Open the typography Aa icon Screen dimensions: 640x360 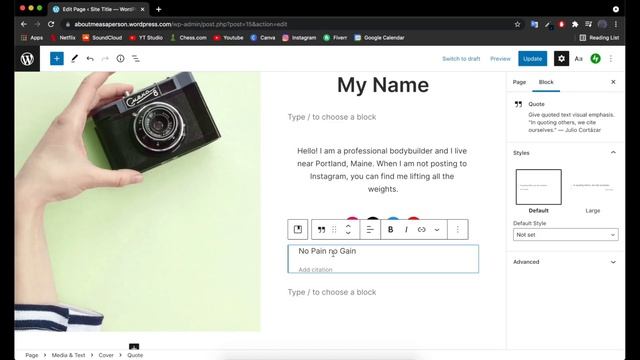[578, 59]
